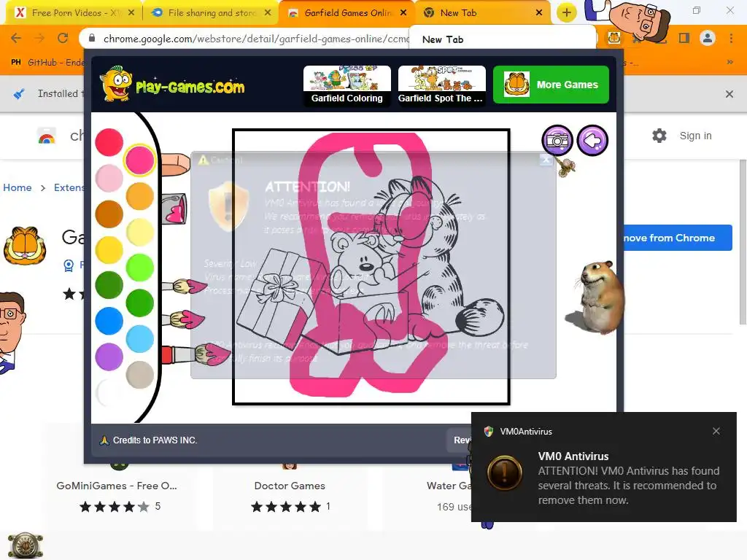Select the blue color swatch
747x560 pixels.
point(109,321)
